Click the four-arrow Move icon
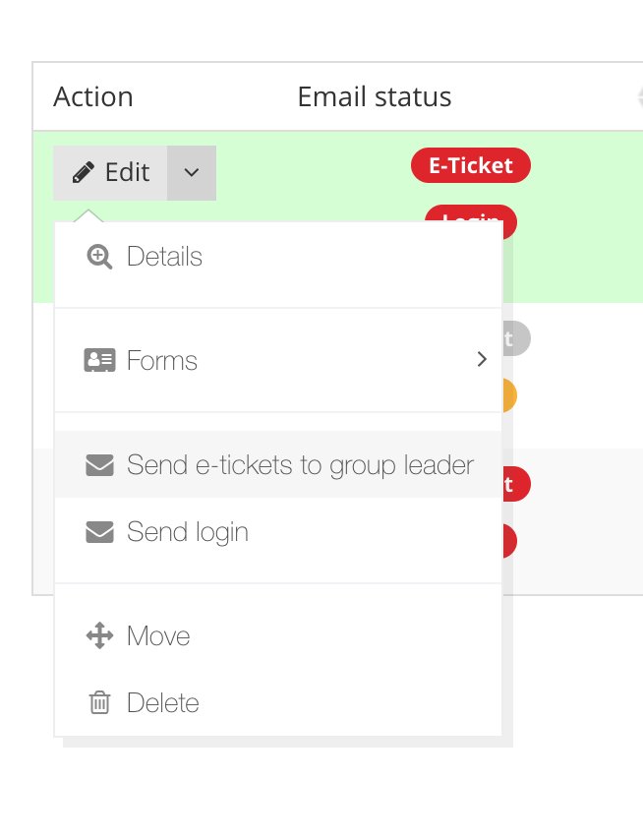 pyautogui.click(x=99, y=635)
